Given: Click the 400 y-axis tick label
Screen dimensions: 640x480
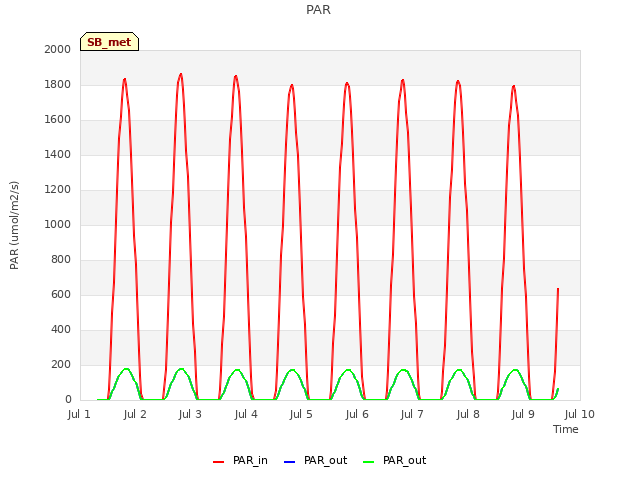Looking at the screenshot, I should click(61, 329).
